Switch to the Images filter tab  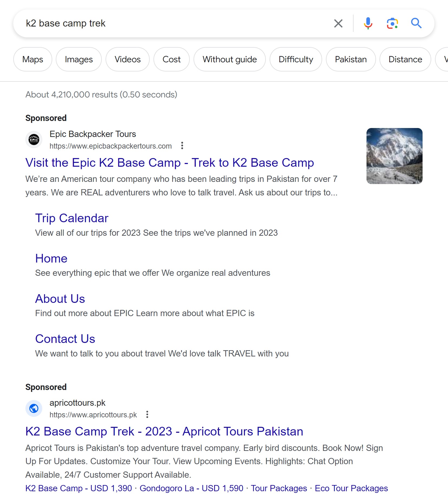[x=79, y=60]
